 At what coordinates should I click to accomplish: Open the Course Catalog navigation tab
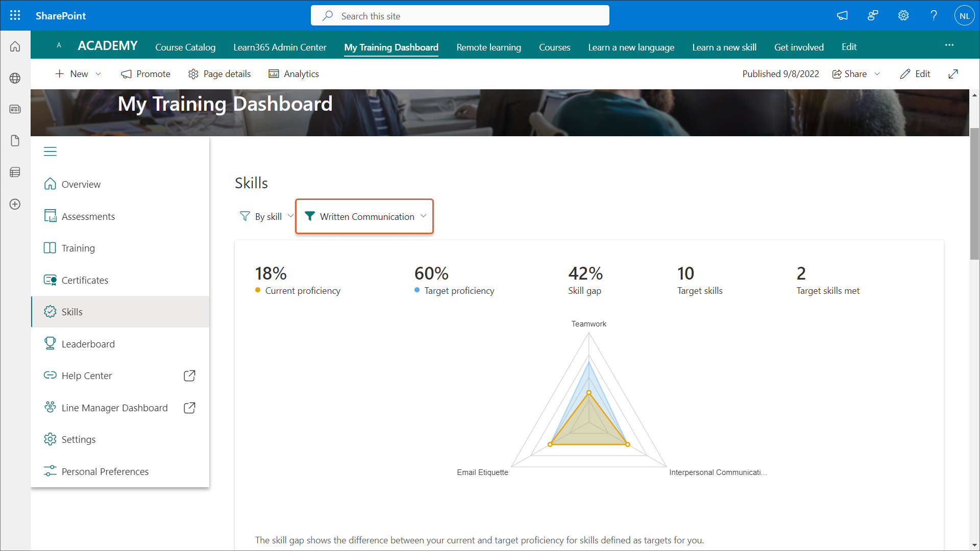(185, 47)
